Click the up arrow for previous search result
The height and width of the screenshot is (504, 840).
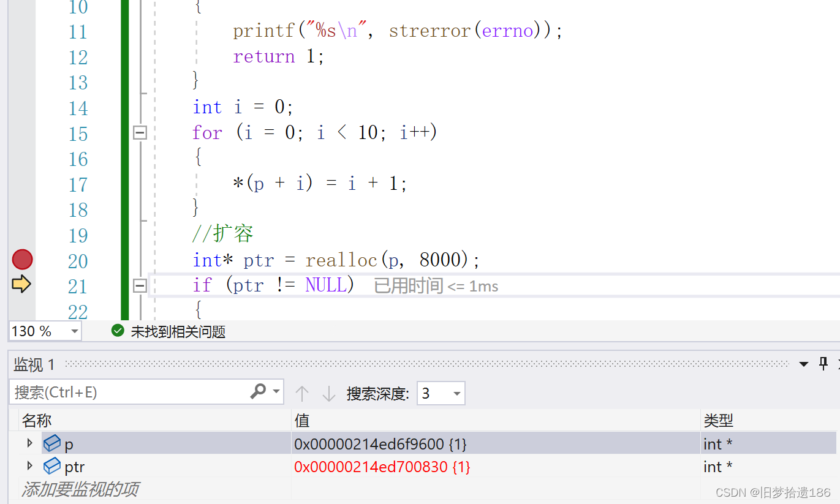tap(301, 393)
